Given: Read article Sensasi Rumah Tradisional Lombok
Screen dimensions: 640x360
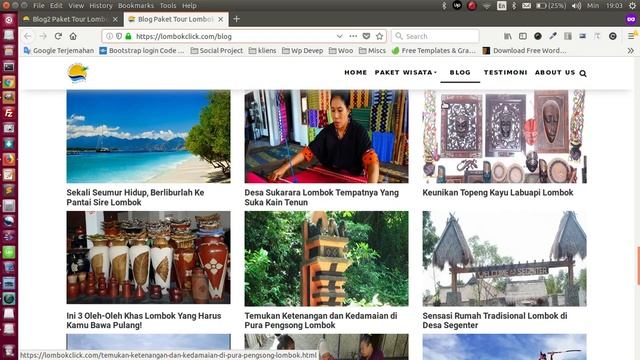Looking at the screenshot, I should coord(495,320).
